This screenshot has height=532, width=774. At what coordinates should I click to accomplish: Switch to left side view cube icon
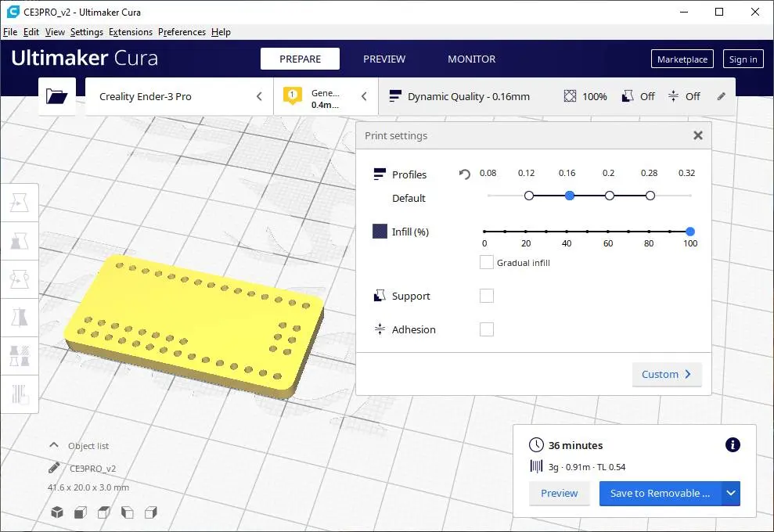click(128, 512)
